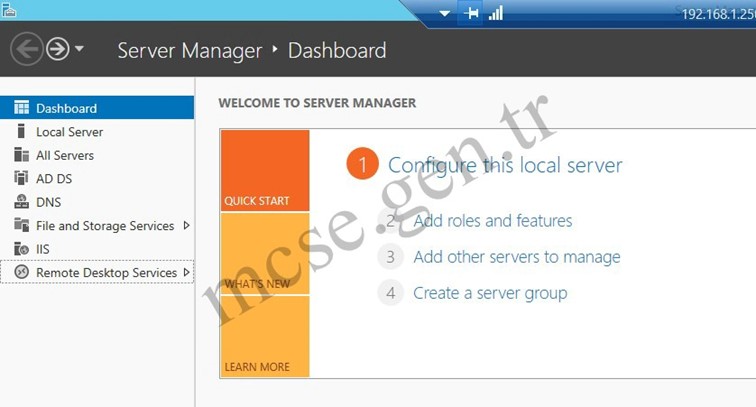The image size is (756, 407).
Task: Select Remote Desktop Services entry
Action: point(97,272)
